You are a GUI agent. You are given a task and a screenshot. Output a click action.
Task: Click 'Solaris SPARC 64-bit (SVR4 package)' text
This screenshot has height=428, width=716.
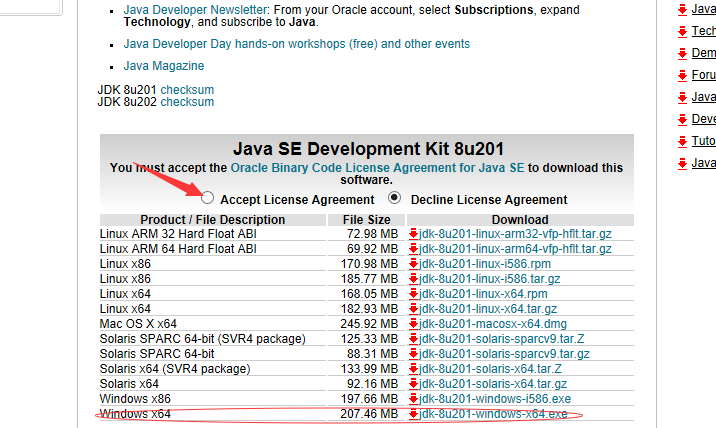point(202,339)
